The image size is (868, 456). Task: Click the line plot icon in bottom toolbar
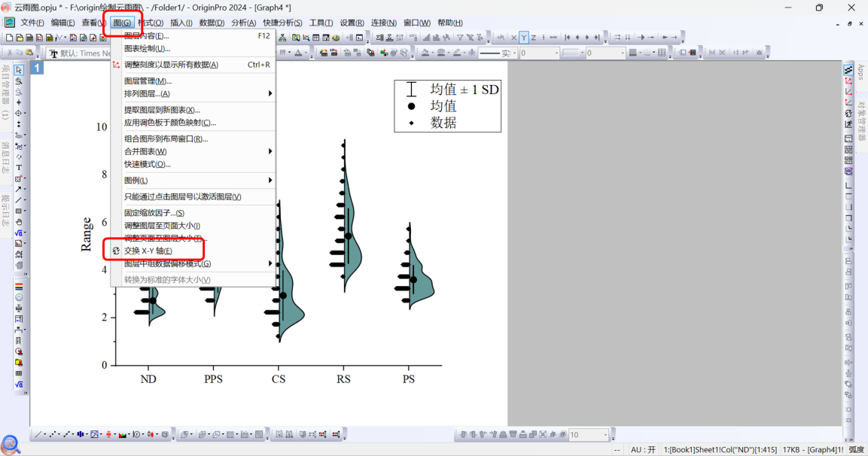click(x=38, y=434)
